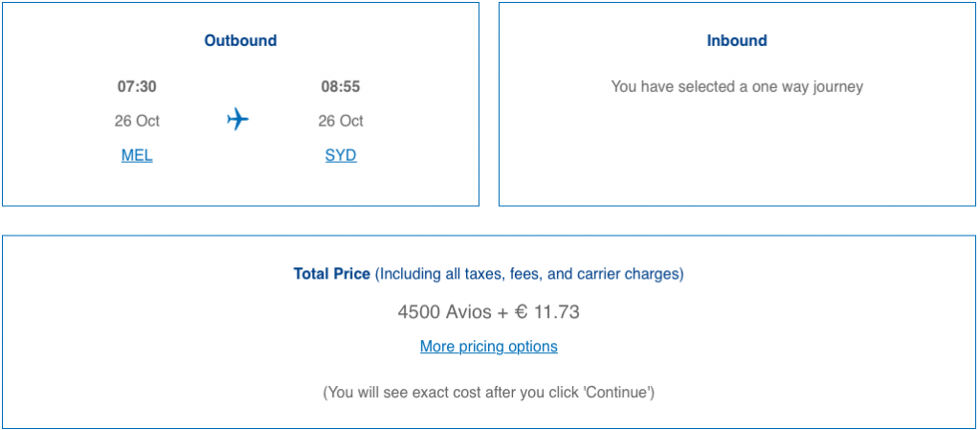Click the Total Price label
The image size is (980, 430).
point(331,274)
